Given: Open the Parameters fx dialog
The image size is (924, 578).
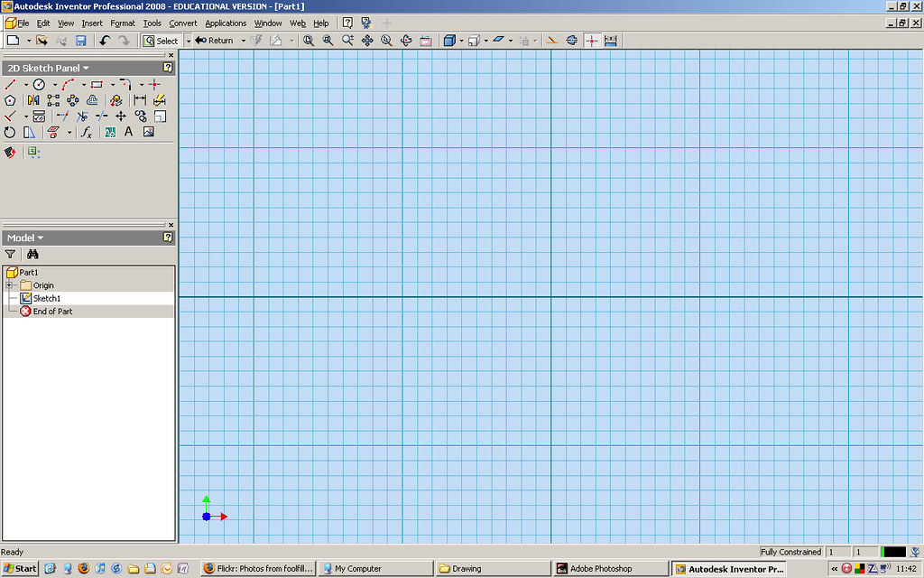Looking at the screenshot, I should pyautogui.click(x=88, y=132).
